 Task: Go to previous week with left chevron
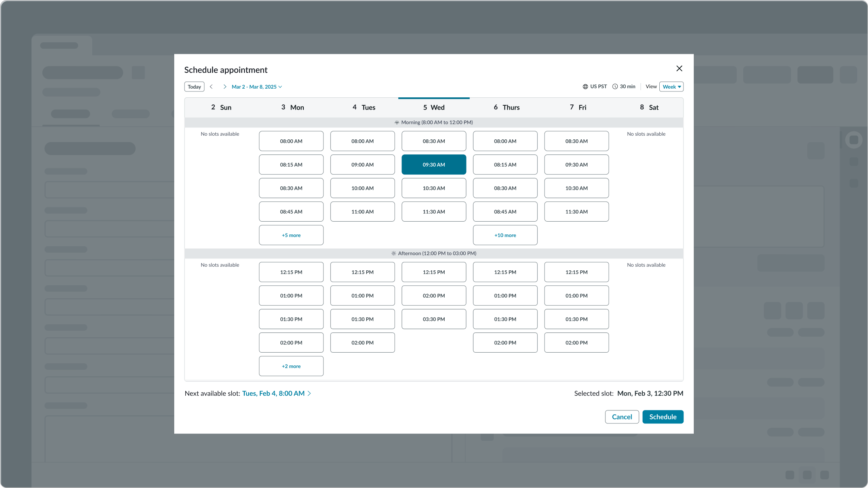[x=211, y=87]
